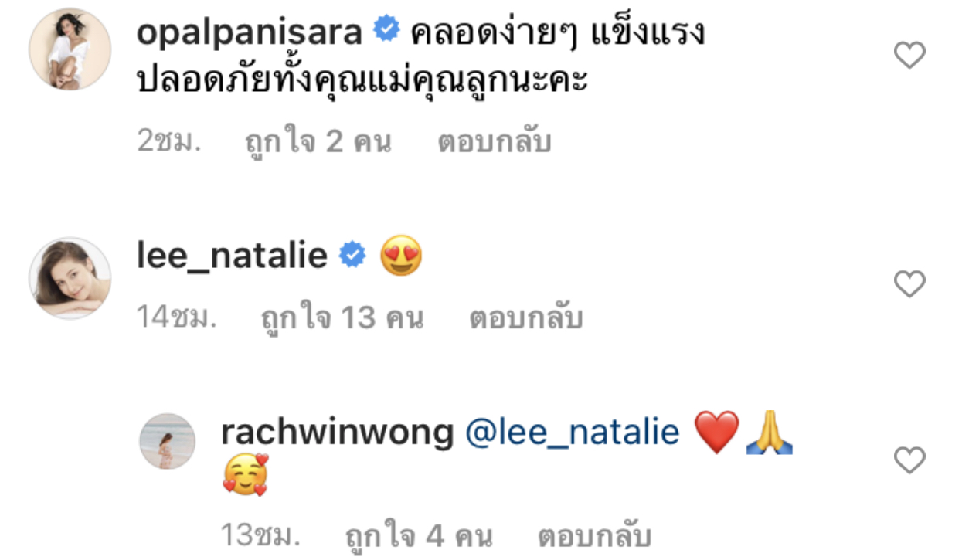Open rachwinwong's small avatar
The height and width of the screenshot is (560, 979).
tap(168, 441)
